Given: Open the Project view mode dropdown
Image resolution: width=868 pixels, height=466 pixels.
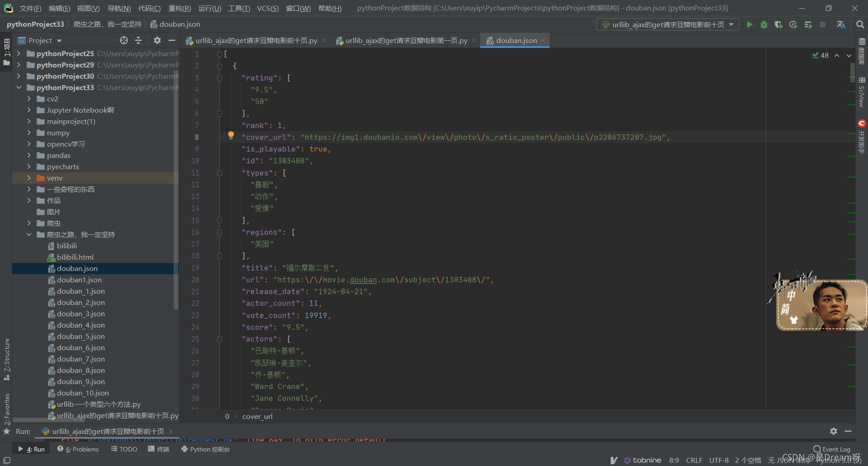Looking at the screenshot, I should [40, 40].
